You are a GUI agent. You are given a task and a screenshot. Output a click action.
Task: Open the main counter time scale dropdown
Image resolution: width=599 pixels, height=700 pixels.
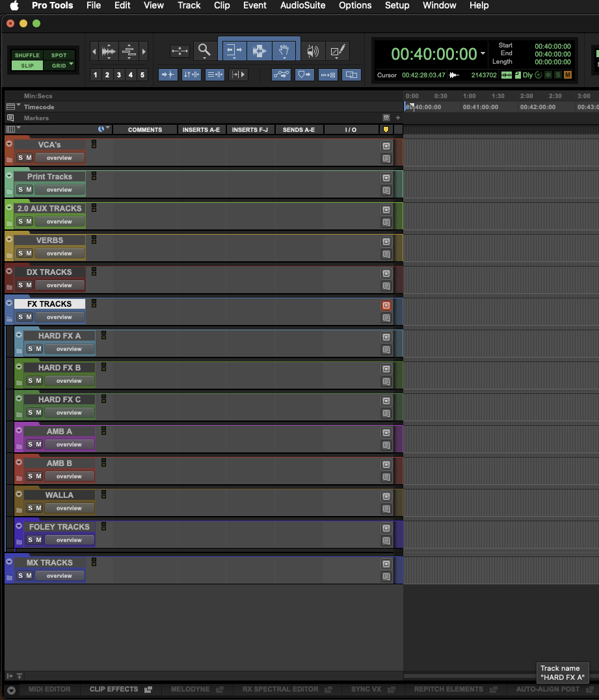click(483, 53)
